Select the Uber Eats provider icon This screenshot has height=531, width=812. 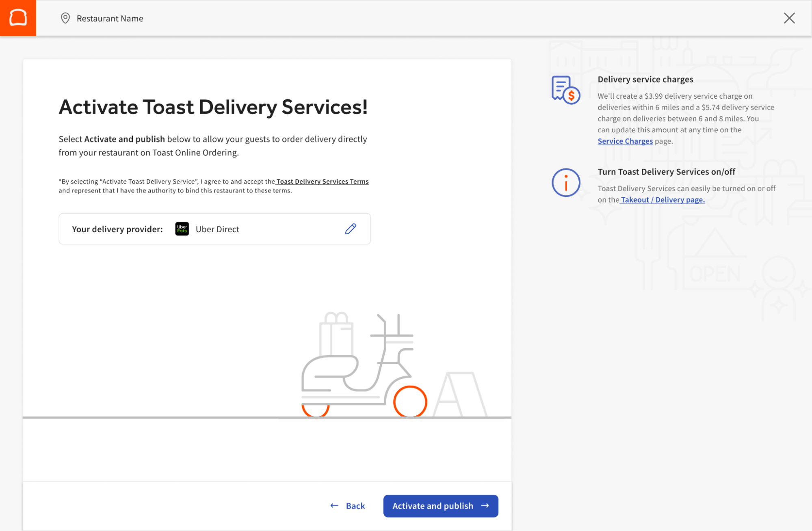182,229
